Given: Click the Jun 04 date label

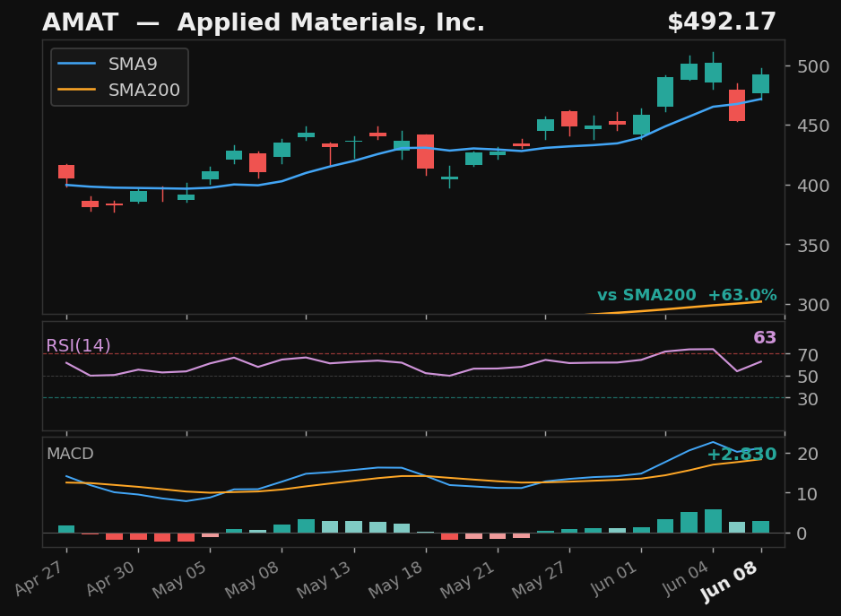Looking at the screenshot, I should [x=686, y=579].
